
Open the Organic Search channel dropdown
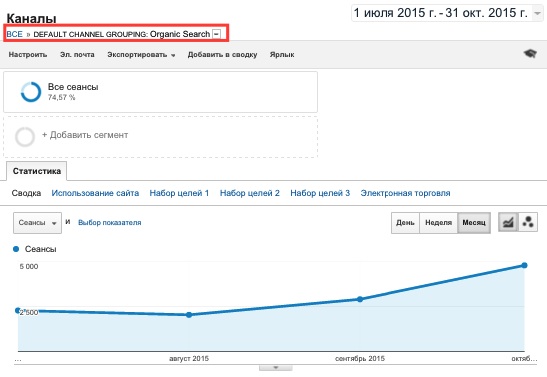pyautogui.click(x=216, y=34)
